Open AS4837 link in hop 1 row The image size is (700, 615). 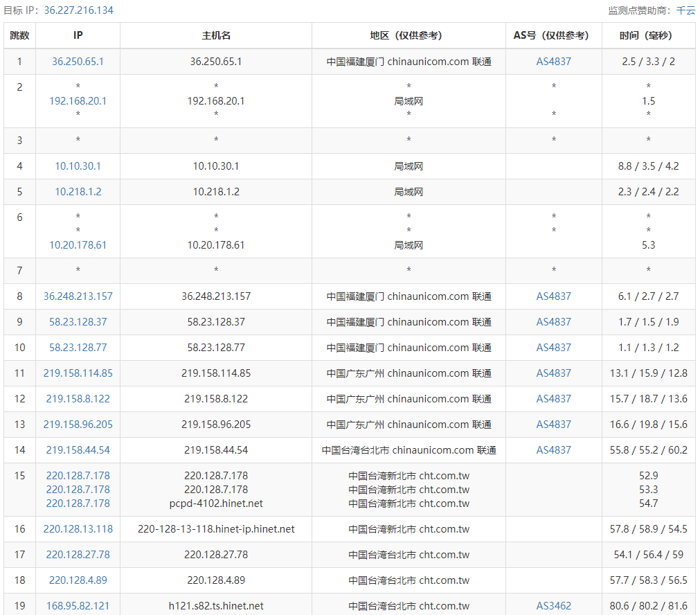(554, 62)
